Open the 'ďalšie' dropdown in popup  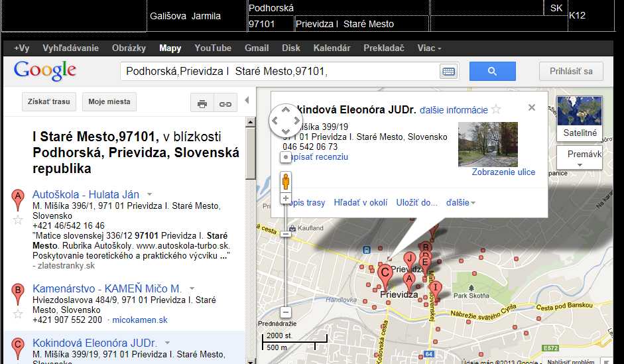[x=460, y=202]
